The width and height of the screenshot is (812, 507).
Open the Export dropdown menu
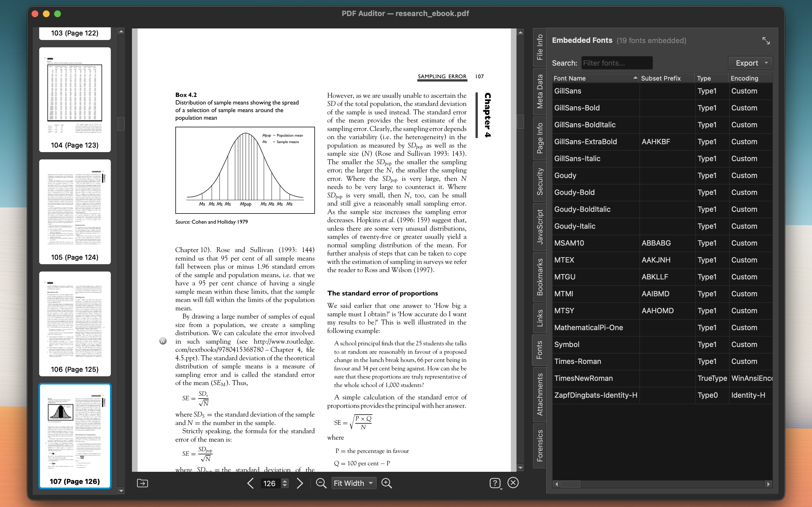tap(766, 63)
